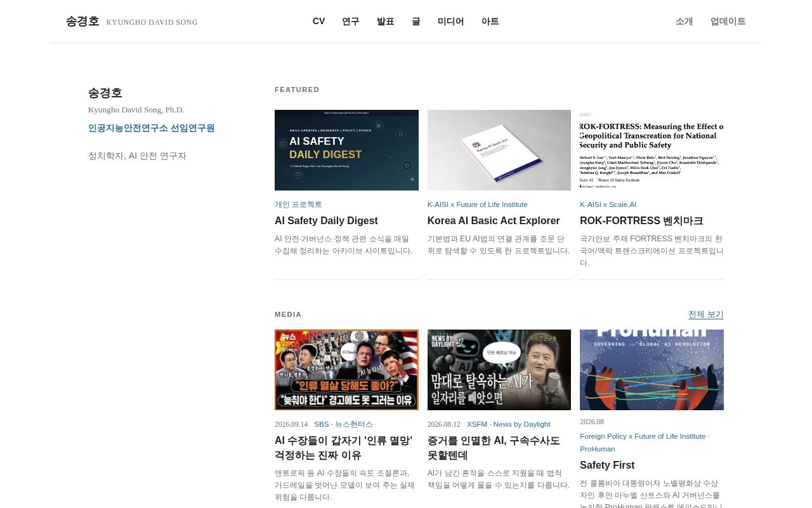Select the MEDIA section heading
The width and height of the screenshot is (812, 508).
tap(288, 314)
